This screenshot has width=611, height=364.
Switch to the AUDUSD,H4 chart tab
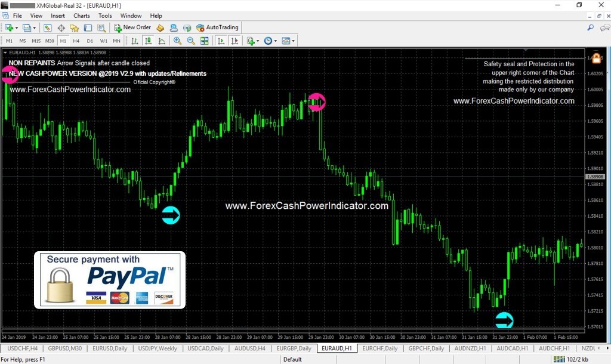(x=250, y=348)
